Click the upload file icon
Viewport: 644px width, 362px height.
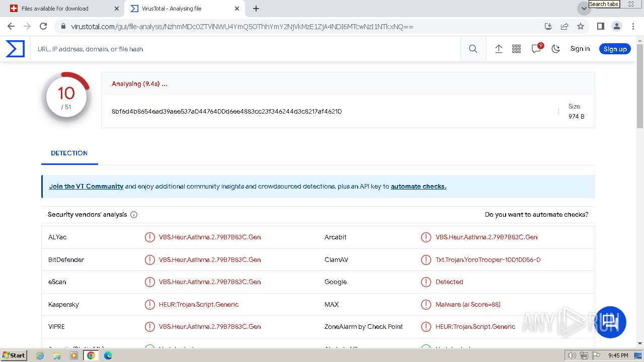coord(499,49)
